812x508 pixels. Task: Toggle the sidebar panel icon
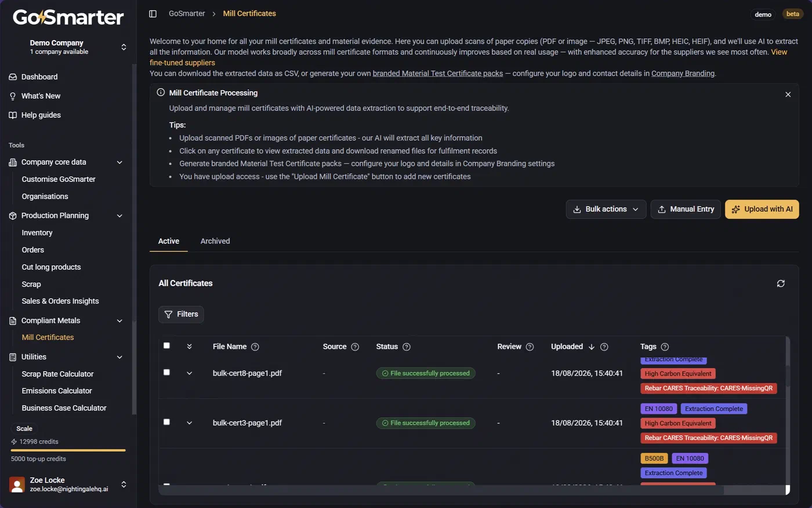[153, 13]
